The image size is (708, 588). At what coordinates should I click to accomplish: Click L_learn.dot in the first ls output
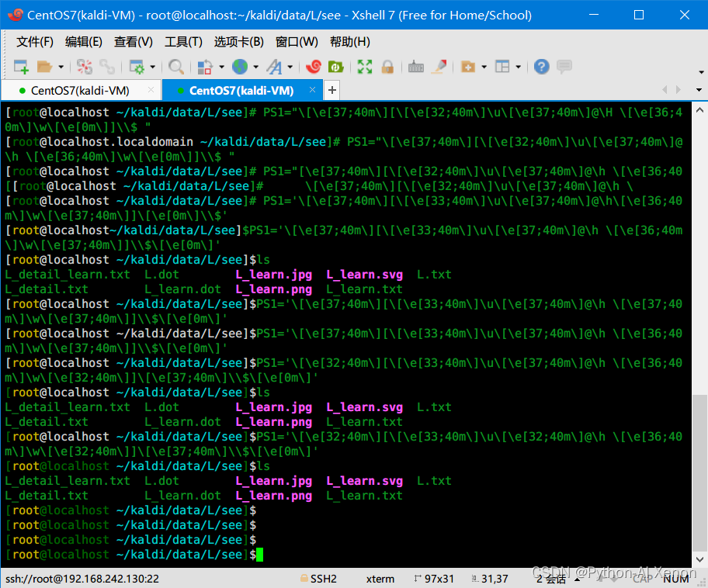tap(183, 289)
